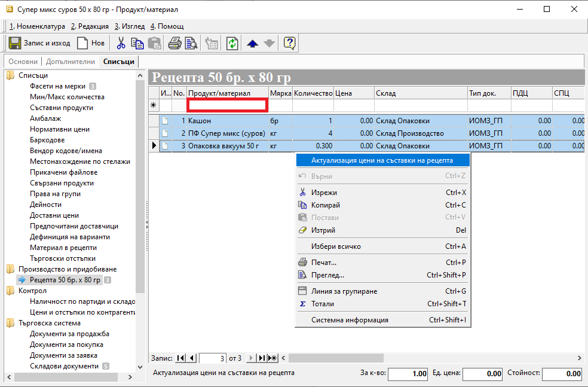Click the grid's horizontal scrollbar
The height and width of the screenshot is (387, 588).
point(430,358)
